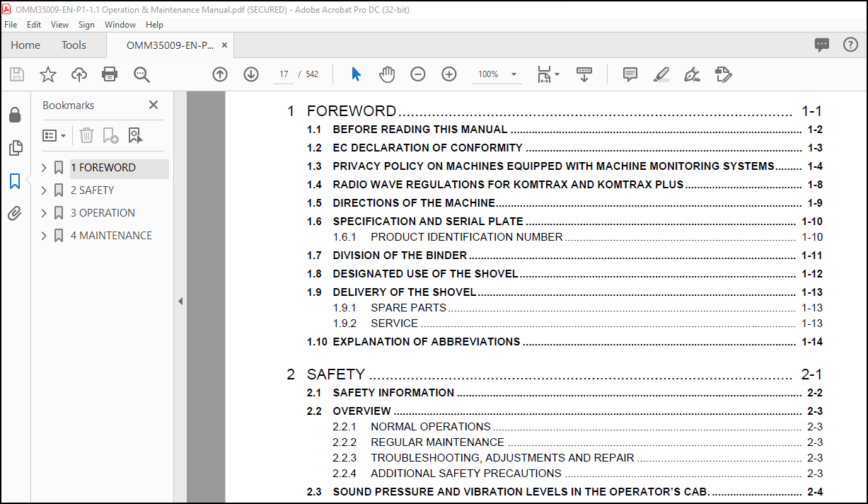Open the security lock panel
Screen dimensions: 868x504
pyautogui.click(x=15, y=115)
